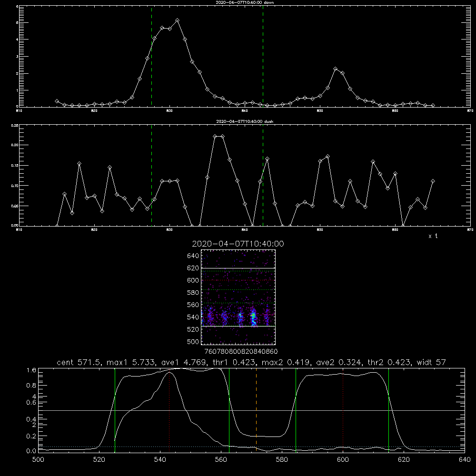Click the "620" x-axis label of bottom plot
The height and width of the screenshot is (476, 476).
pyautogui.click(x=404, y=459)
